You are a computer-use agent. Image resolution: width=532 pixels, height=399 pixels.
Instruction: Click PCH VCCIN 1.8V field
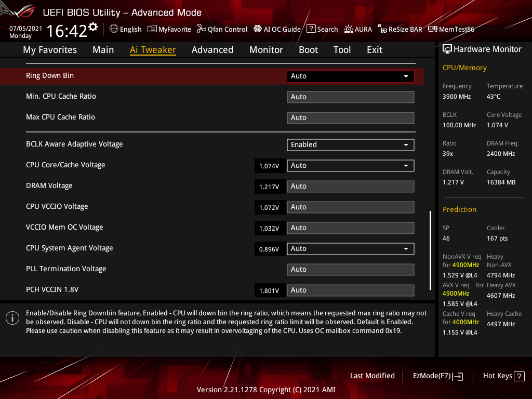coord(351,290)
